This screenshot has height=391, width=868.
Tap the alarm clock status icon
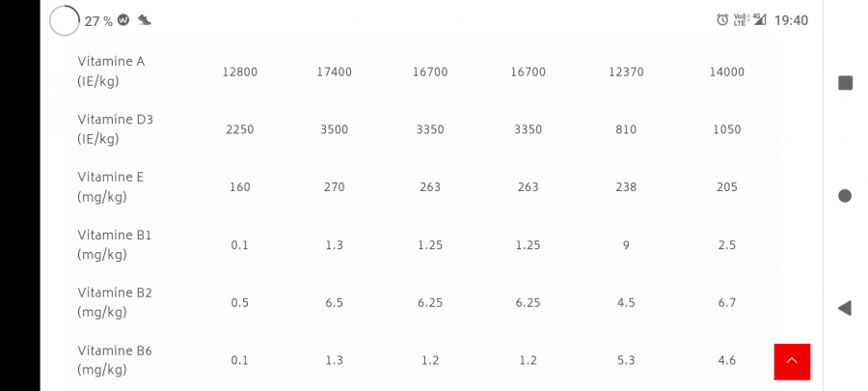coord(722,20)
